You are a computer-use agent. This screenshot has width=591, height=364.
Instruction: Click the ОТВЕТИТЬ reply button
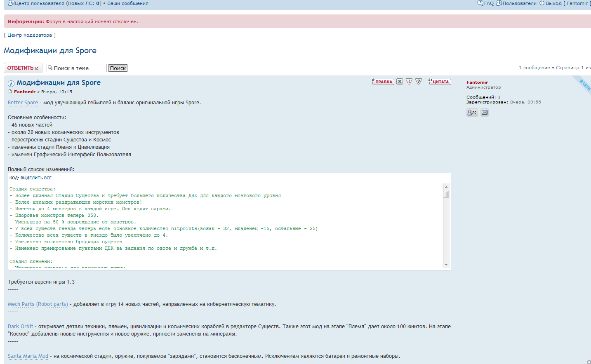click(x=23, y=68)
